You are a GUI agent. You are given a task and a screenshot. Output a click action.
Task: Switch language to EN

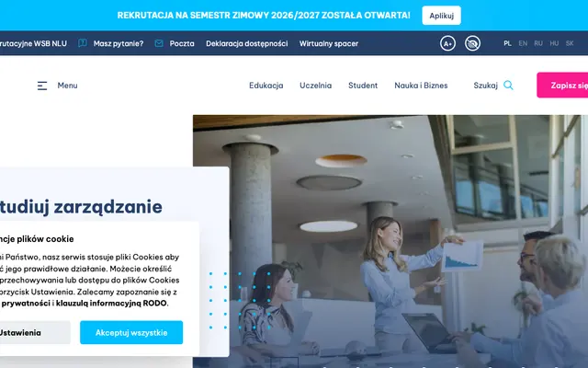[523, 43]
